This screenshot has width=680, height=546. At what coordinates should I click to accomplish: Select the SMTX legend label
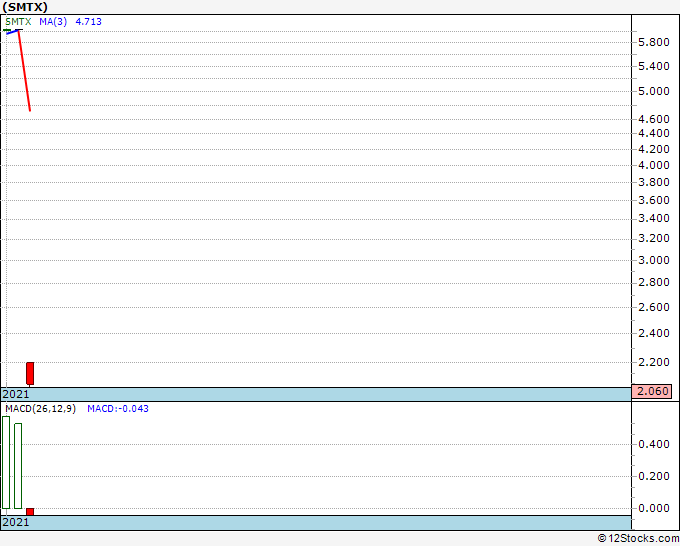[18, 21]
